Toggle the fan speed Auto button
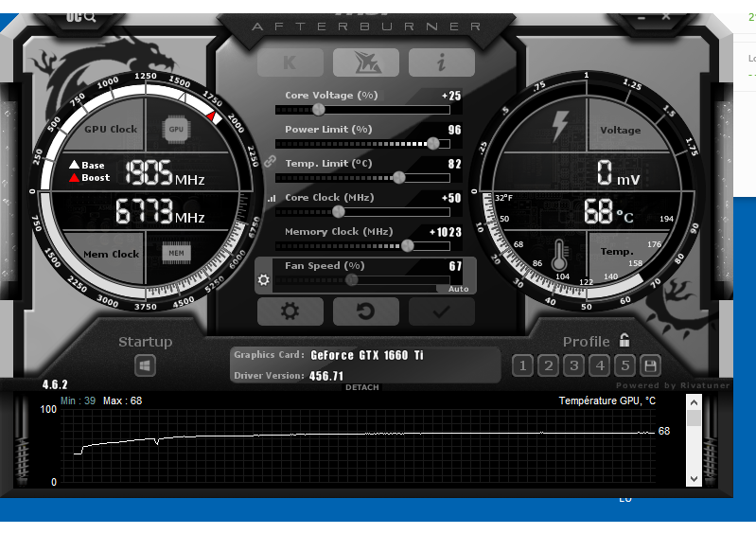This screenshot has height=534, width=756. pos(458,289)
